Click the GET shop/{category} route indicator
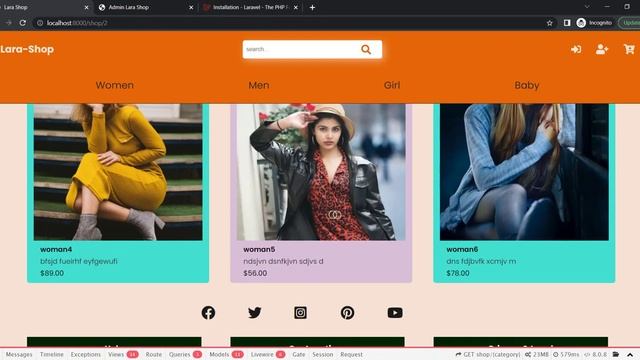640x360 pixels. [x=488, y=354]
